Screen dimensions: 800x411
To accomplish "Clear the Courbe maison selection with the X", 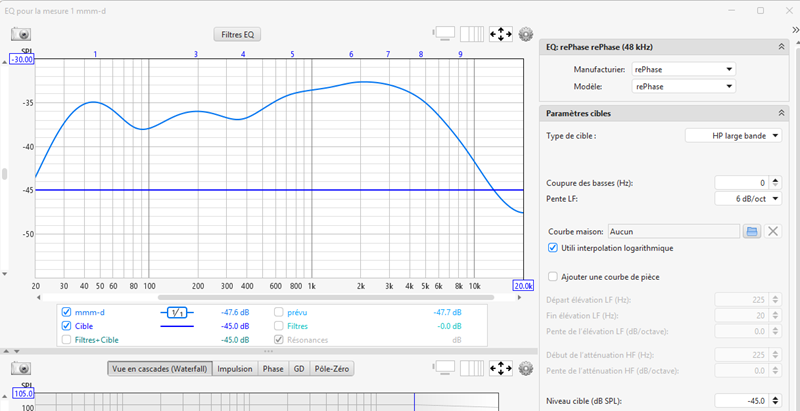I will point(773,232).
